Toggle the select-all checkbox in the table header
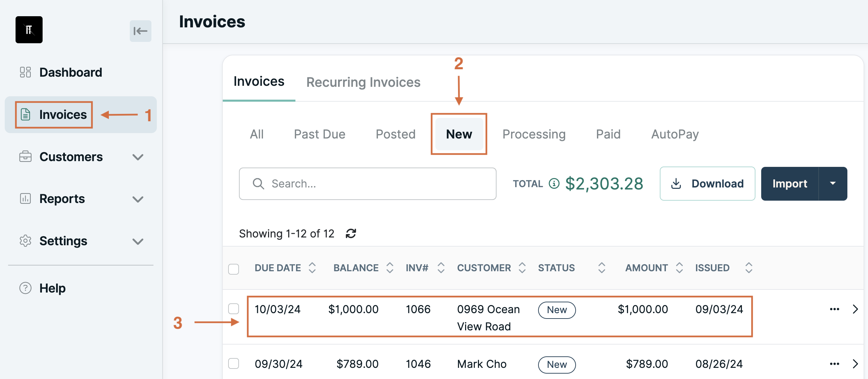The image size is (868, 379). point(234,269)
